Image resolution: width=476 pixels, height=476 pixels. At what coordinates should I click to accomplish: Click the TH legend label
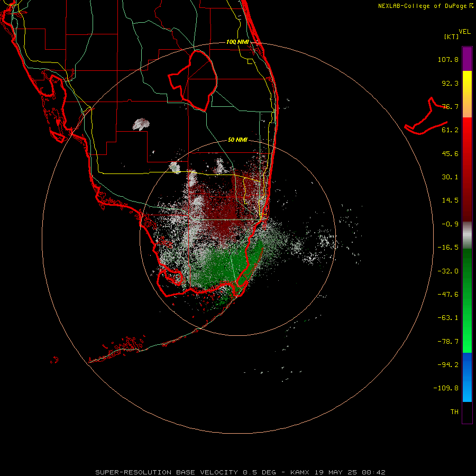click(x=454, y=411)
